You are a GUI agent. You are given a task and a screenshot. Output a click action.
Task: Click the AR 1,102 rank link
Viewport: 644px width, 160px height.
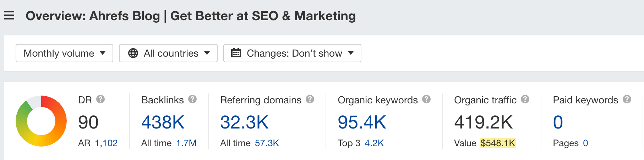[106, 143]
